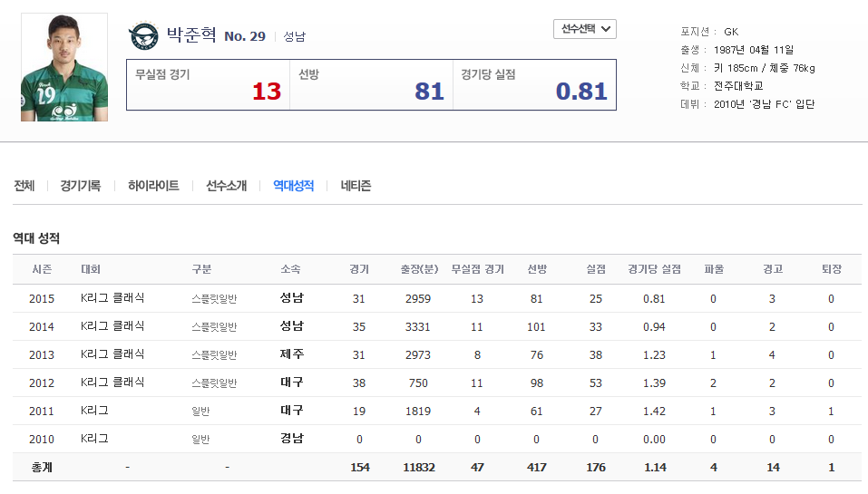Click player 박준혁 profile photo

point(64,67)
